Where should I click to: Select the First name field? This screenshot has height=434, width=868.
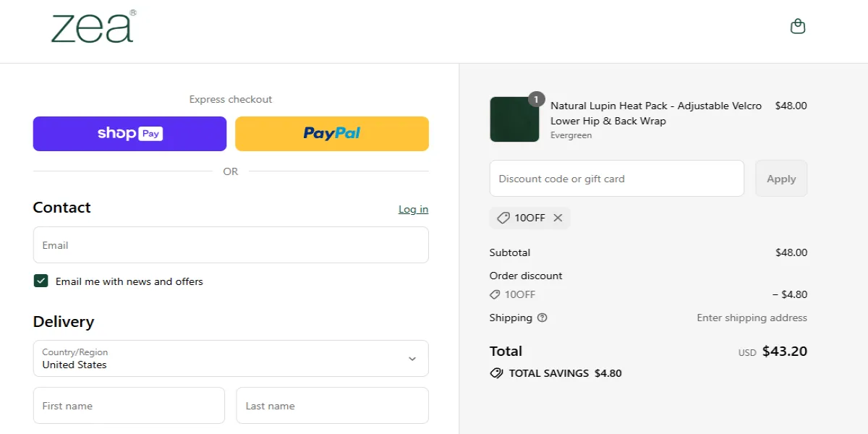(129, 405)
